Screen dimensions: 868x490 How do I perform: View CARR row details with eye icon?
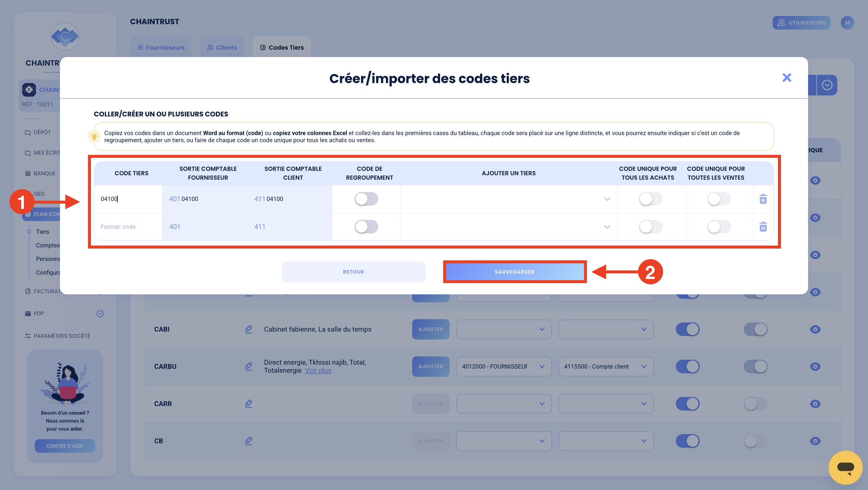tap(815, 403)
